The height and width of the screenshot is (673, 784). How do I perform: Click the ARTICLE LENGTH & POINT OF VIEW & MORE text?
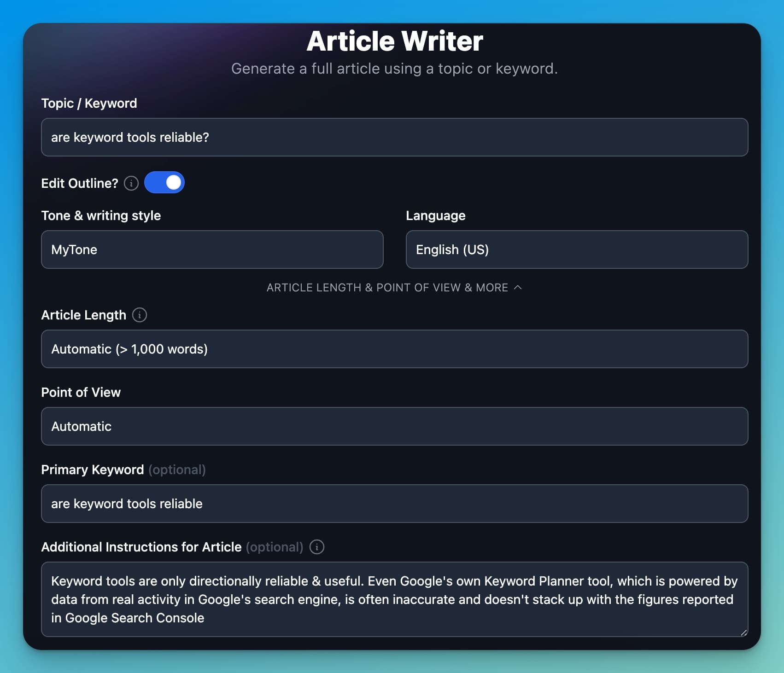(386, 287)
